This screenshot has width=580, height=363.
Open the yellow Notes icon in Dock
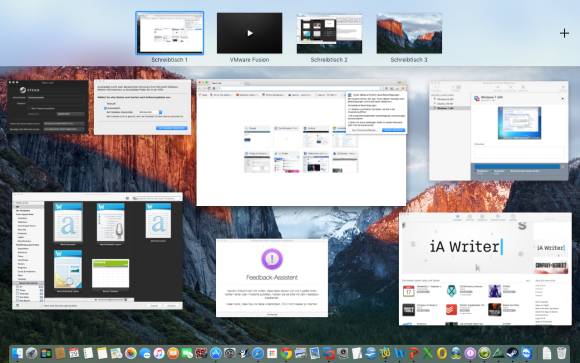click(x=102, y=353)
